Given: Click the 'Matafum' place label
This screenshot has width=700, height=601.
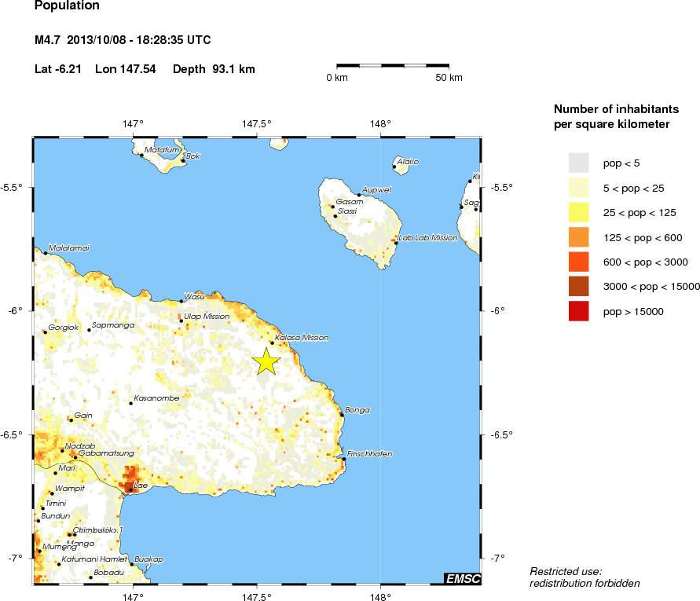Looking at the screenshot, I should [x=162, y=149].
